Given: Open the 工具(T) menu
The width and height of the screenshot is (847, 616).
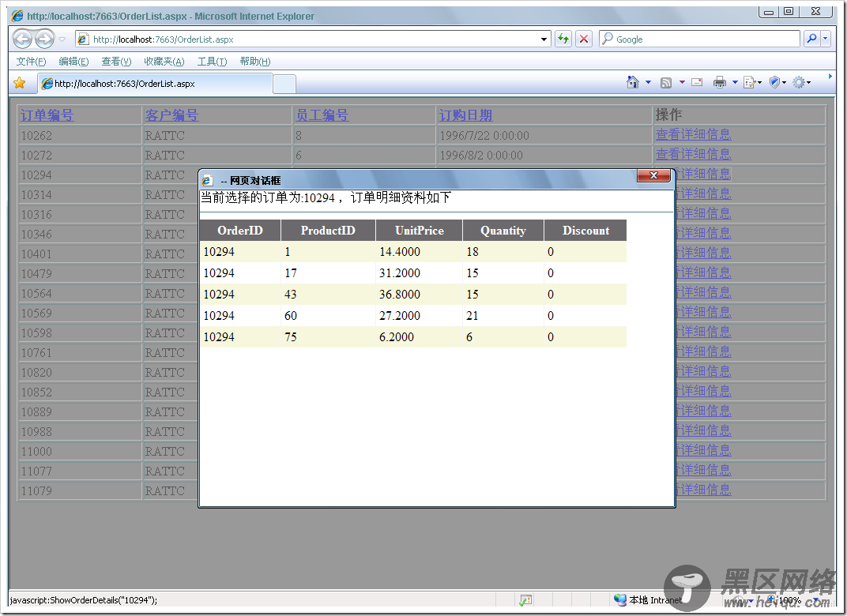Looking at the screenshot, I should click(x=212, y=62).
